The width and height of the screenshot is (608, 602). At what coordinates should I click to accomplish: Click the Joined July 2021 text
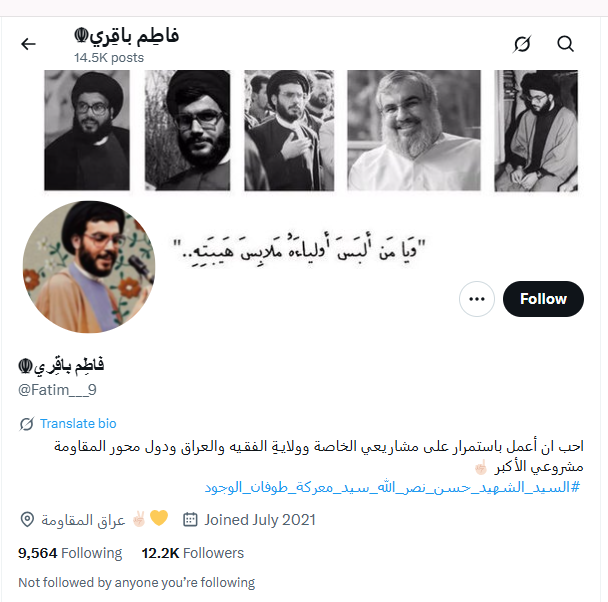[x=260, y=520]
